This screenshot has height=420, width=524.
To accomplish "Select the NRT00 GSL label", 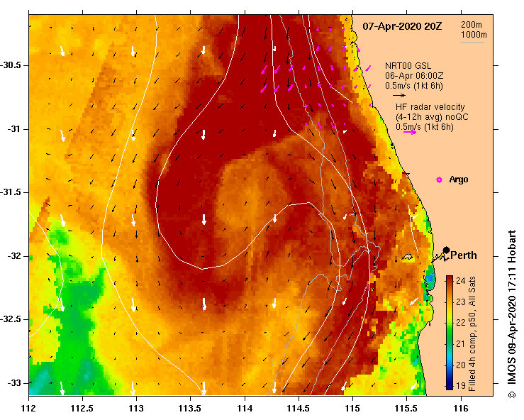I will [x=408, y=66].
